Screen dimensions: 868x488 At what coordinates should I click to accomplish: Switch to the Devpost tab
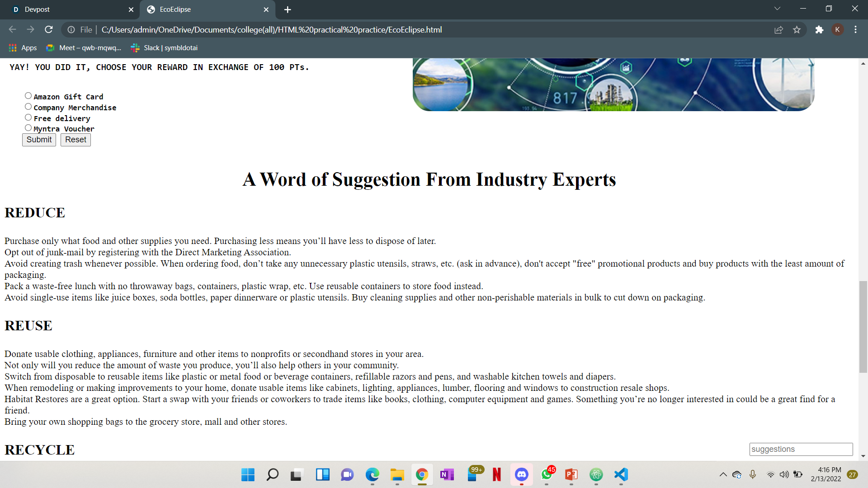pyautogui.click(x=68, y=9)
